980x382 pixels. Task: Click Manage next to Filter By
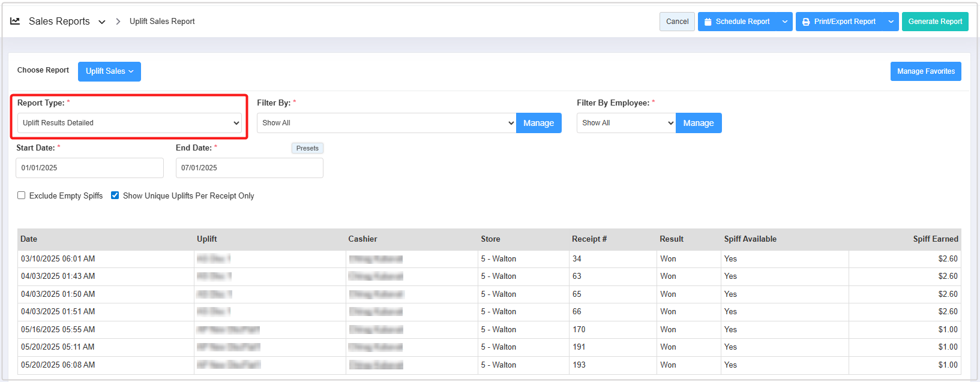pyautogui.click(x=538, y=123)
